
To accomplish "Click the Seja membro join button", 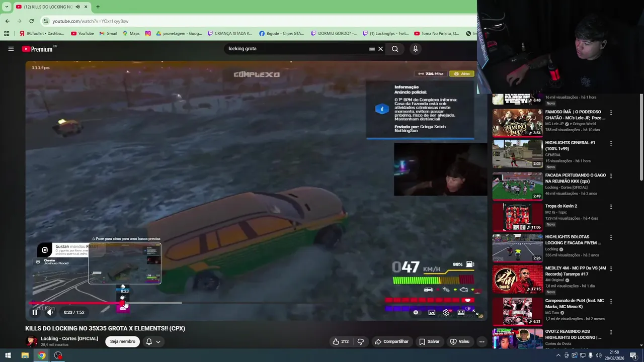I will coord(123,341).
